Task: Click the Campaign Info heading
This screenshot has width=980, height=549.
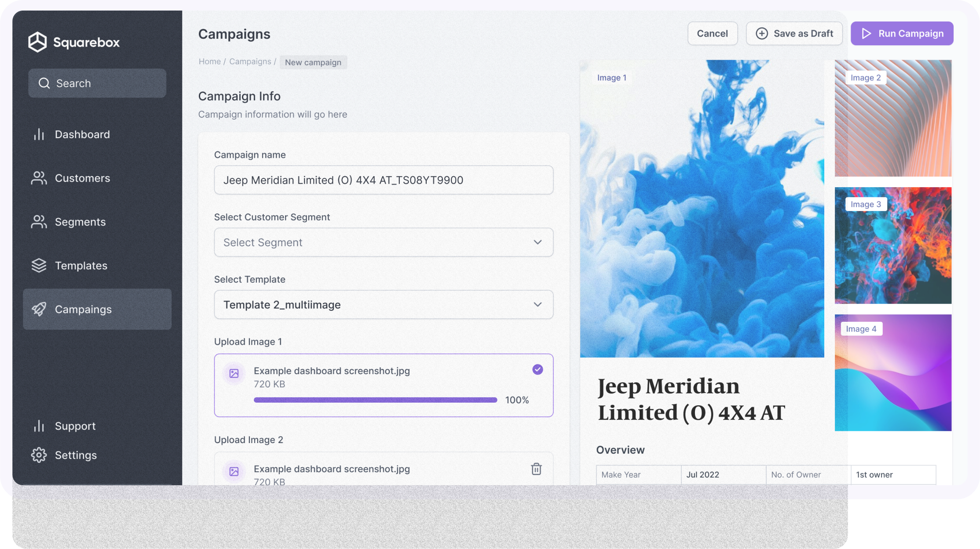Action: 239,96
